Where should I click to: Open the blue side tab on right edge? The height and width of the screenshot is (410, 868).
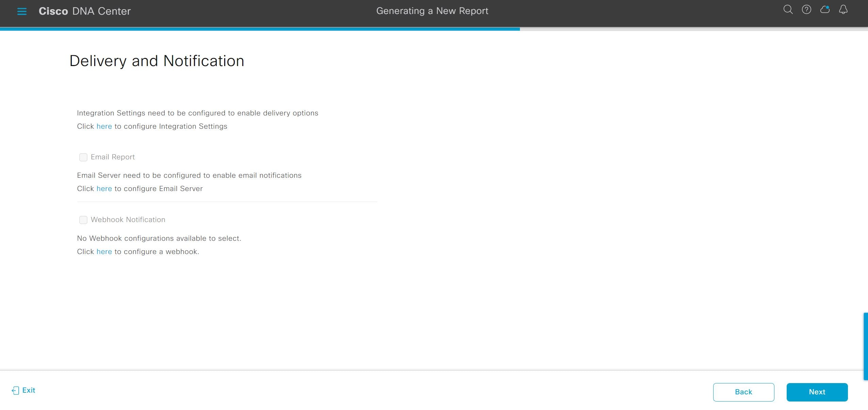[x=866, y=346]
